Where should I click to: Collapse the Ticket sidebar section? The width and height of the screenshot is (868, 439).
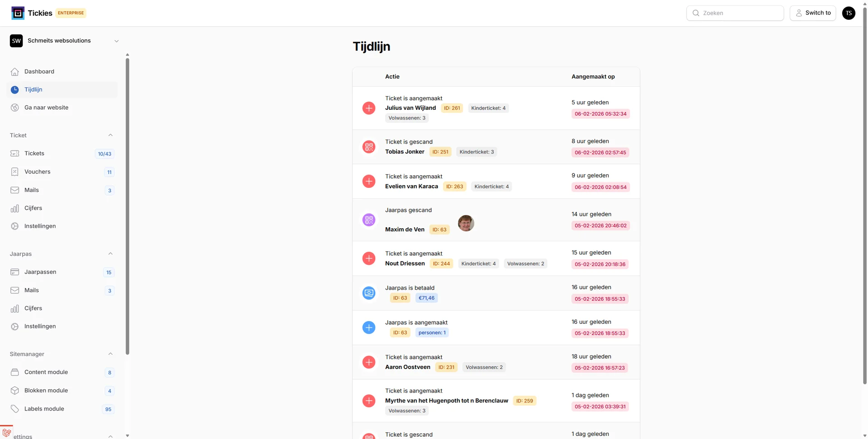click(110, 135)
